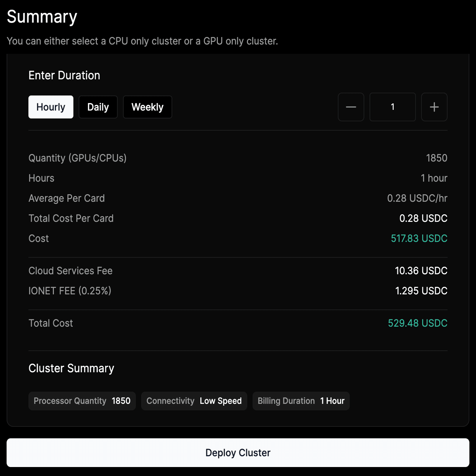Click the 0.28 USDC/hr average rate

417,198
